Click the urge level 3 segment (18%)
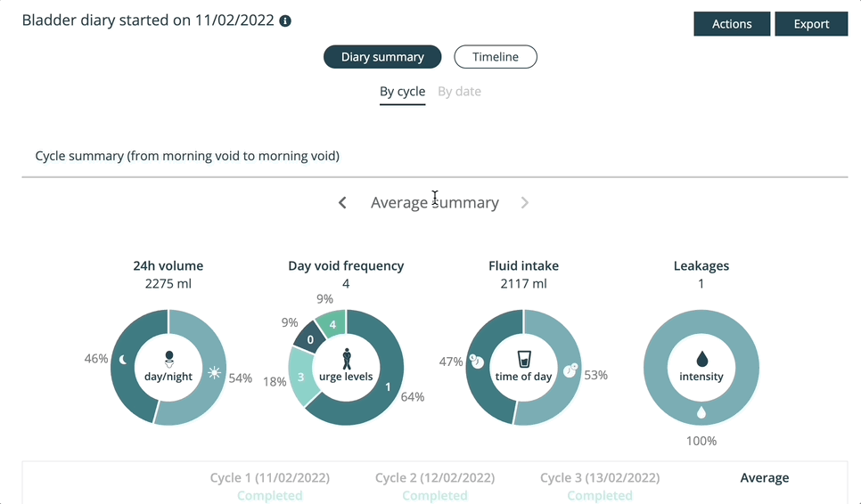The image size is (861, 504). pos(303,377)
